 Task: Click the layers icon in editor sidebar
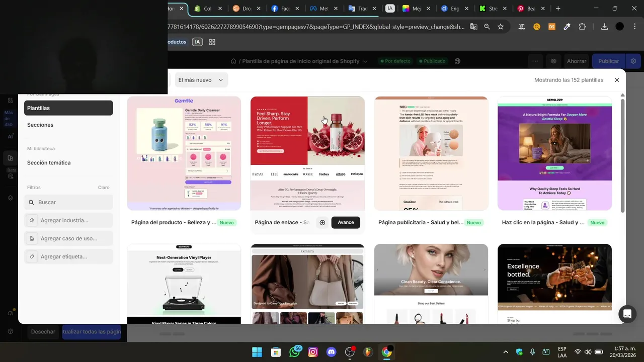10,198
